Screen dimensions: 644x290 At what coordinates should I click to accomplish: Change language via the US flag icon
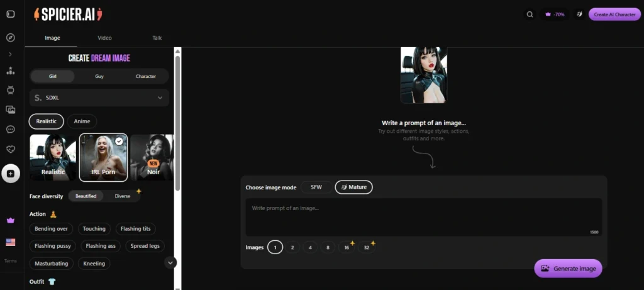pyautogui.click(x=11, y=242)
